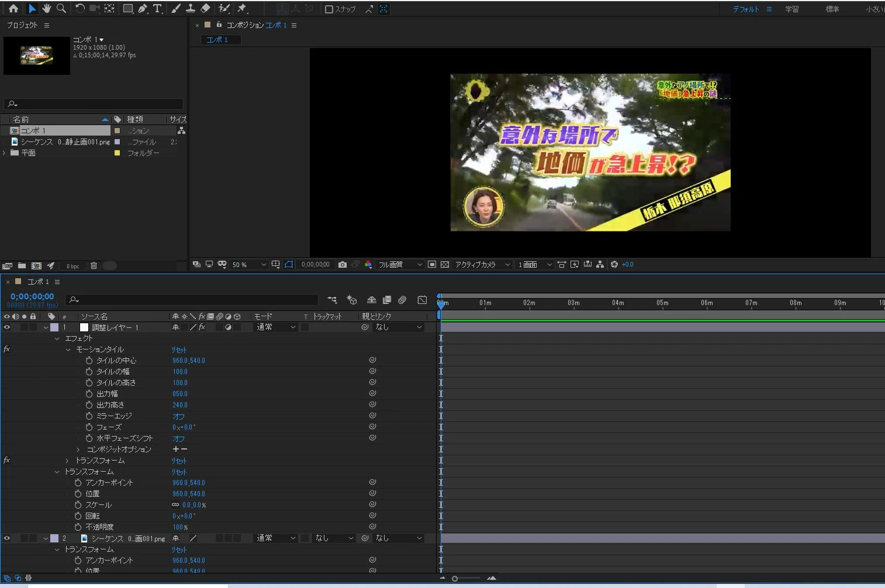Expand the コンポジットオプション group
This screenshot has height=588, width=885.
click(78, 449)
